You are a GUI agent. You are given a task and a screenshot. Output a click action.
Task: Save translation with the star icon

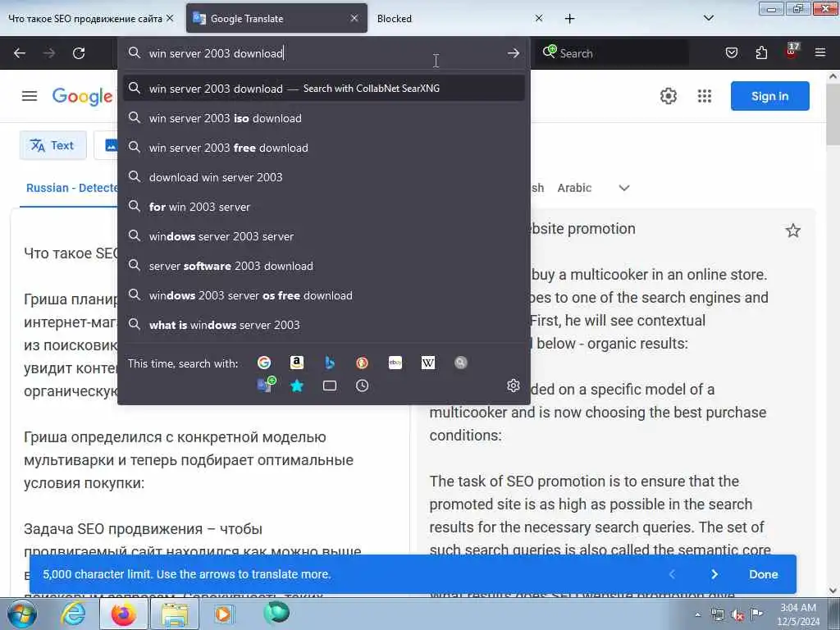[x=793, y=231]
